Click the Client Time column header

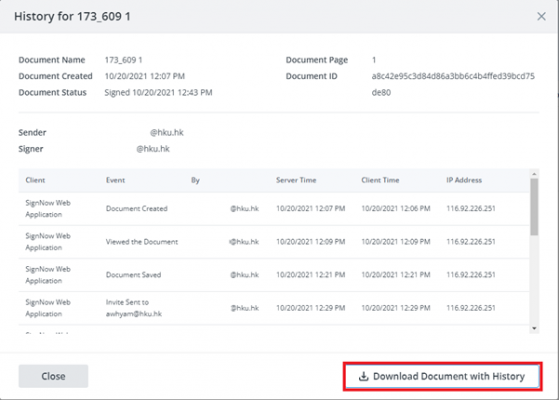380,180
